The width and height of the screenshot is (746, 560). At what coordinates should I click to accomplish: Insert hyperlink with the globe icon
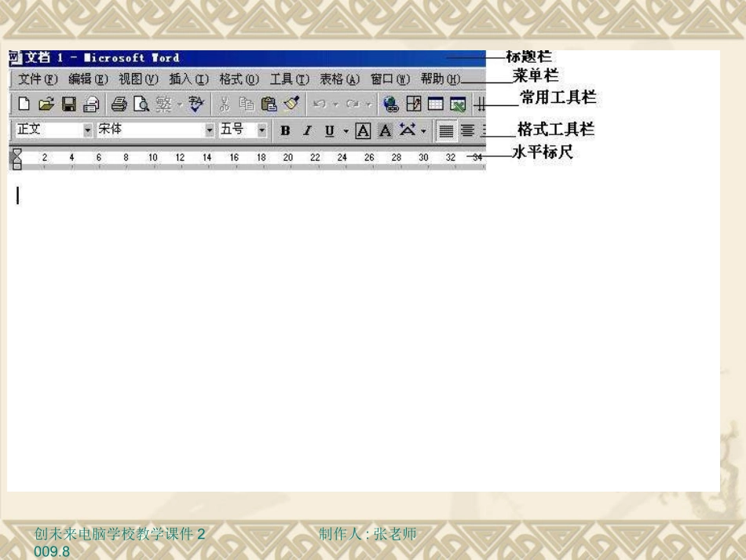pyautogui.click(x=391, y=104)
